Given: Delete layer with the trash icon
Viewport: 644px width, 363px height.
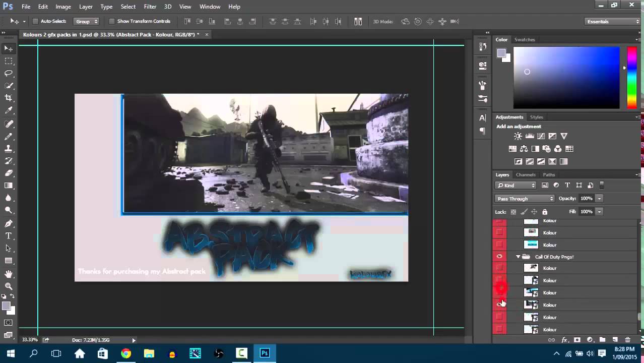Looking at the screenshot, I should [x=627, y=340].
